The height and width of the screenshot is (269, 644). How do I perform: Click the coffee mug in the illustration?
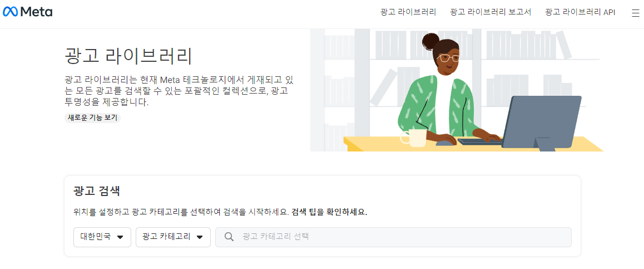coord(414,138)
